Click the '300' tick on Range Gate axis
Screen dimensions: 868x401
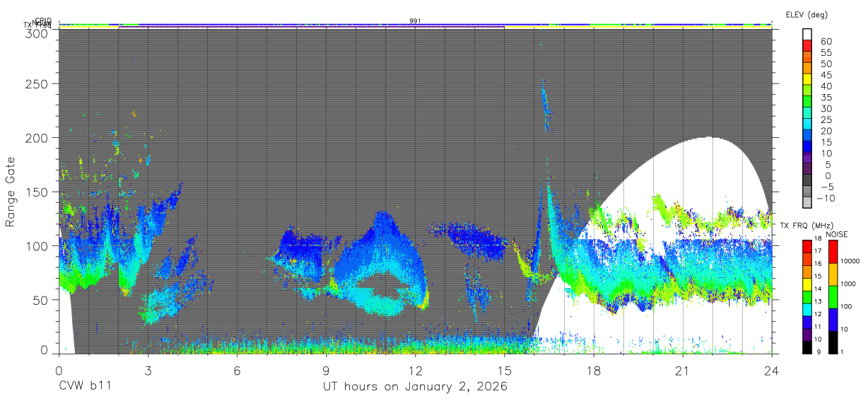(x=38, y=33)
